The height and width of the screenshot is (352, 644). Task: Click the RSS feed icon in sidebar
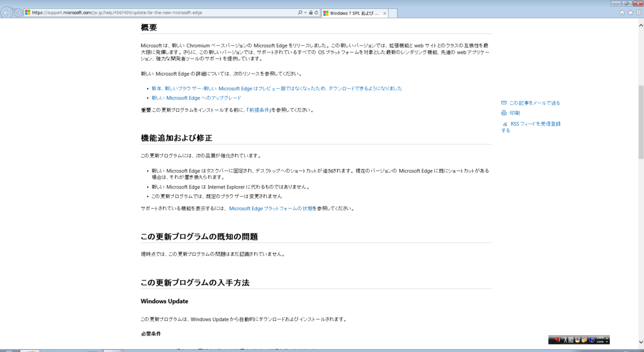point(504,124)
